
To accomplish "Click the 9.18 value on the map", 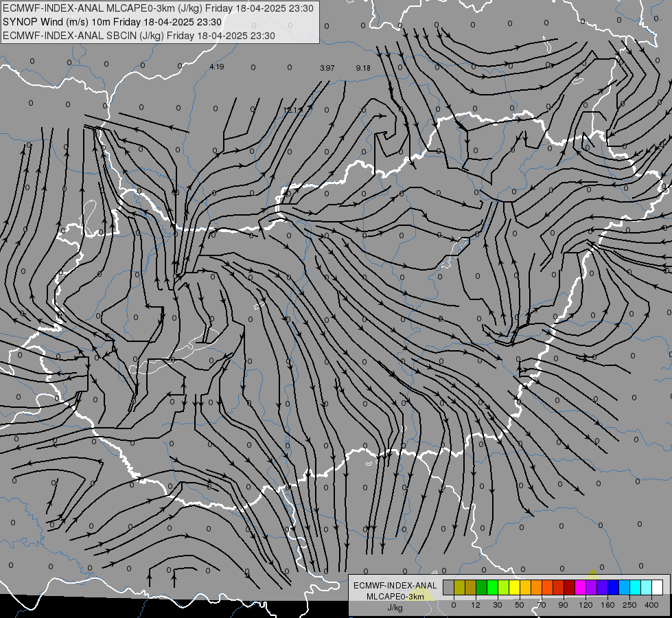I will [x=363, y=68].
